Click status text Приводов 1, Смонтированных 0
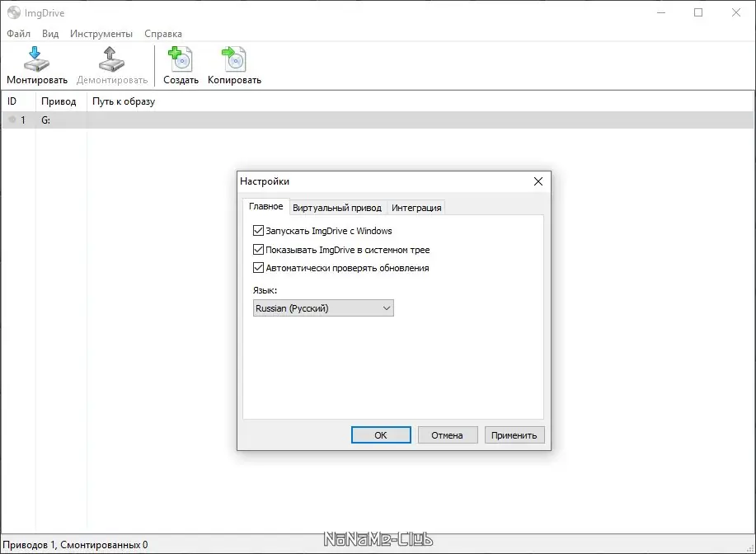This screenshot has width=756, height=554. pos(75,545)
